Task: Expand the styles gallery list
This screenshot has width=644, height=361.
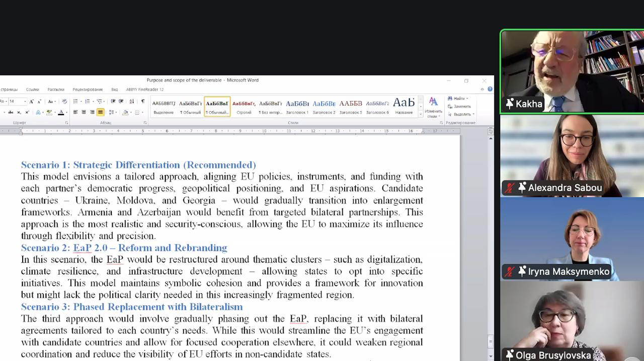Action: (x=421, y=114)
